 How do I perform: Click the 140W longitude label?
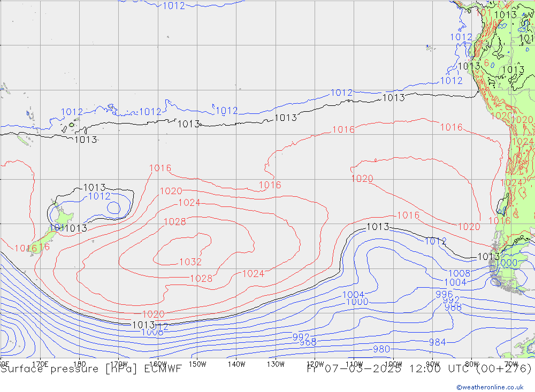(237, 364)
